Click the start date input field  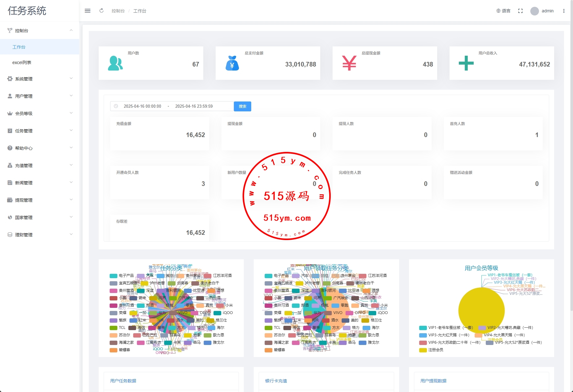[142, 106]
